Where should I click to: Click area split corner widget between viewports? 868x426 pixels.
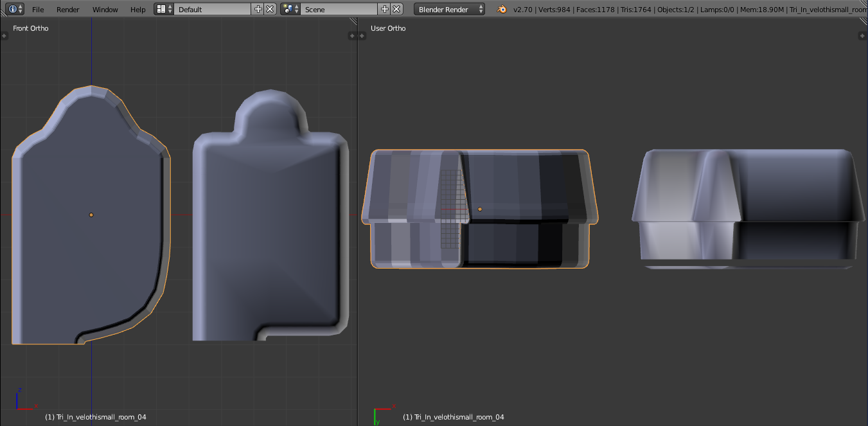click(x=353, y=21)
